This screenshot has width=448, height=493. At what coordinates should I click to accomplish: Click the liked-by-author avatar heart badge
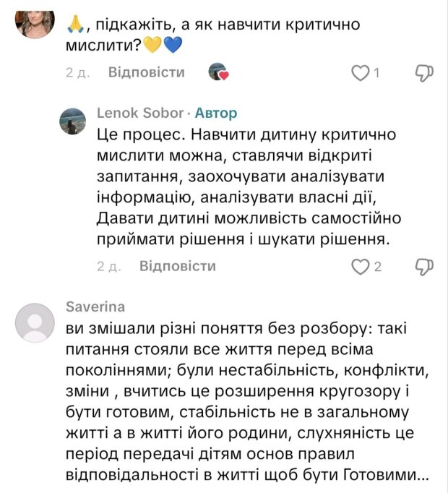(x=218, y=72)
